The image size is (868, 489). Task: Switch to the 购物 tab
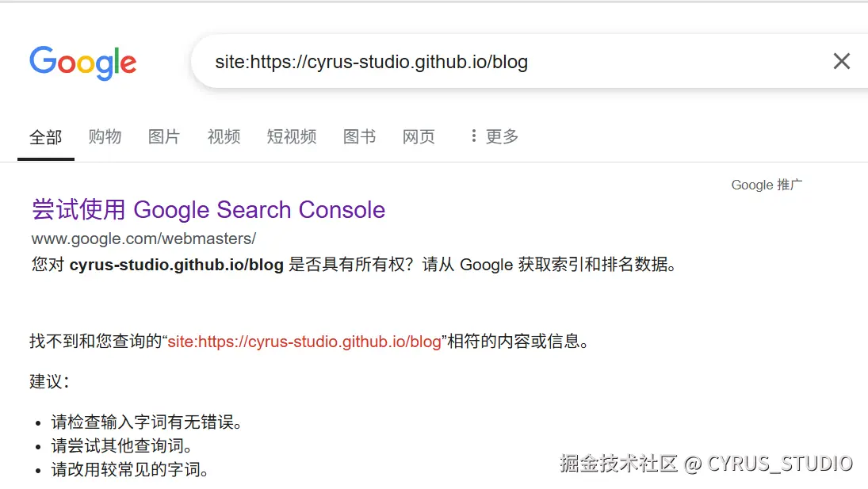pyautogui.click(x=105, y=136)
